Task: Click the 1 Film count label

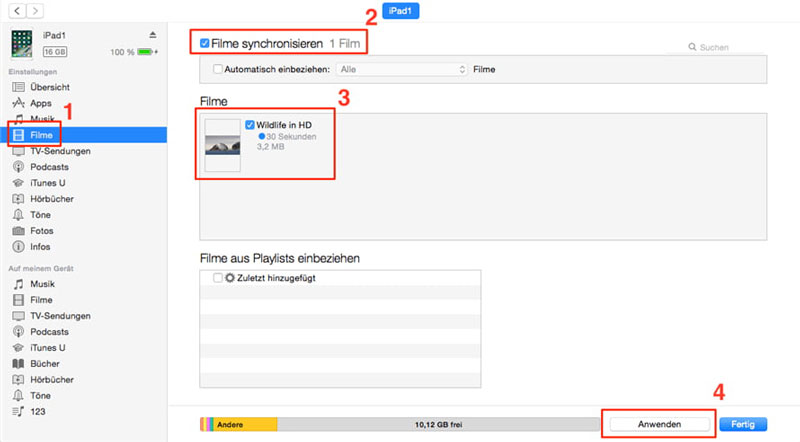Action: [345, 44]
